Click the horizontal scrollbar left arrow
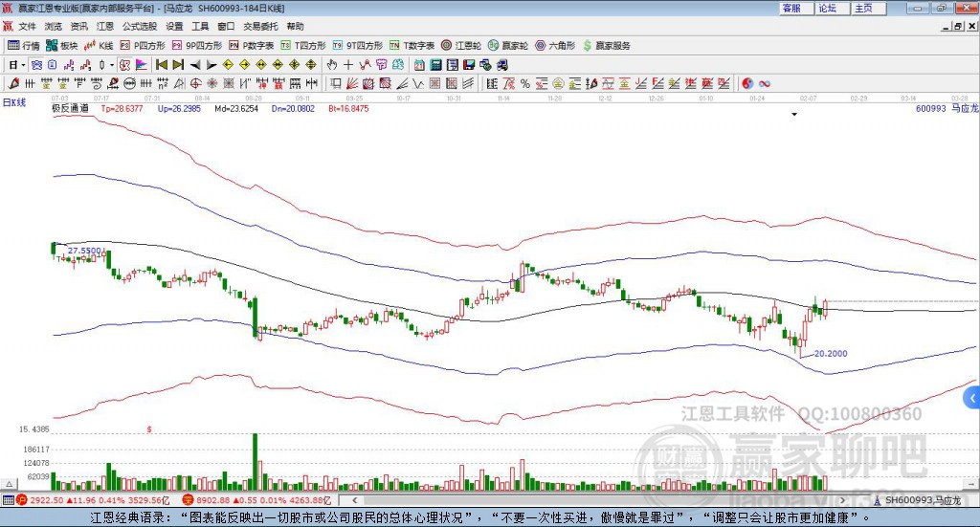Image resolution: width=980 pixels, height=527 pixels. click(x=354, y=500)
